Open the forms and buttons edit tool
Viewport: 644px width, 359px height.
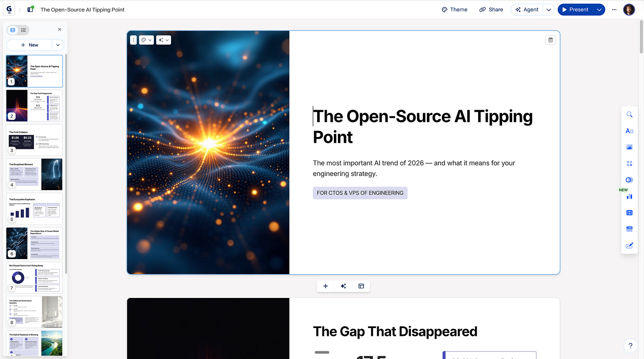pos(629,245)
